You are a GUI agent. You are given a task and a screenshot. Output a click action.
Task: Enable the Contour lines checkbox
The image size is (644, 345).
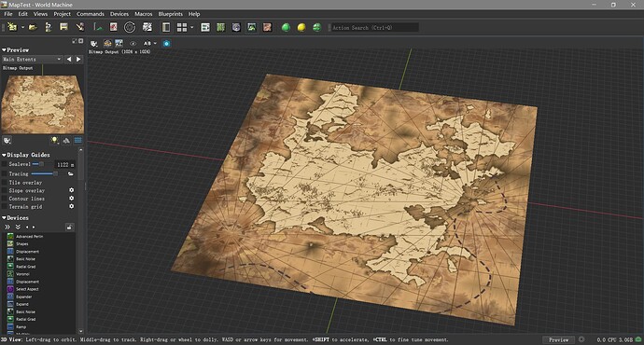coord(5,199)
